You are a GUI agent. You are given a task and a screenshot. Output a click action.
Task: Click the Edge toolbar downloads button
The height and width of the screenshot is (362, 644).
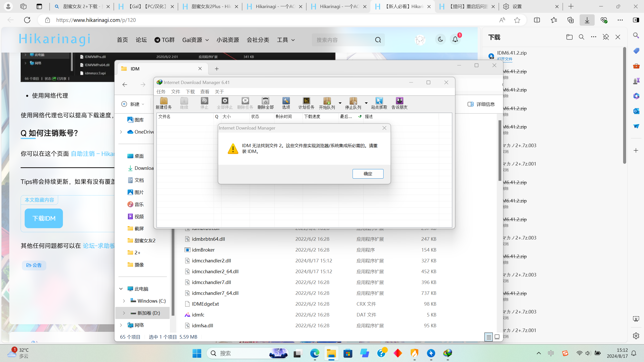[x=587, y=20]
